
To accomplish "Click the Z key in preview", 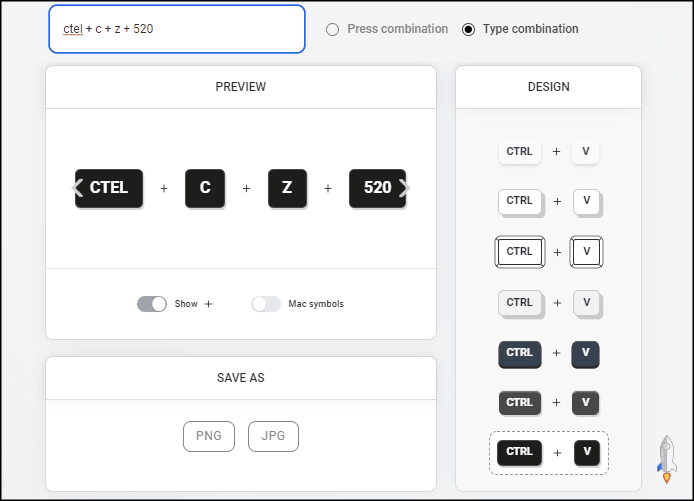I will tap(287, 188).
